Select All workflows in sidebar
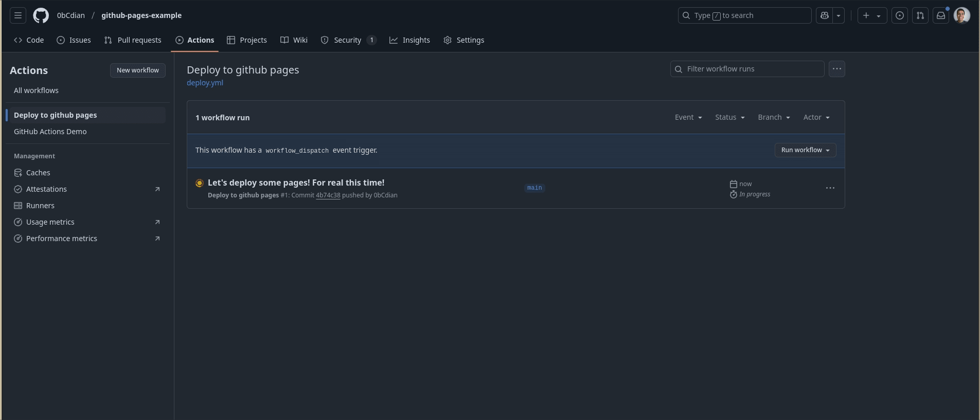This screenshot has height=420, width=980. click(x=87, y=90)
